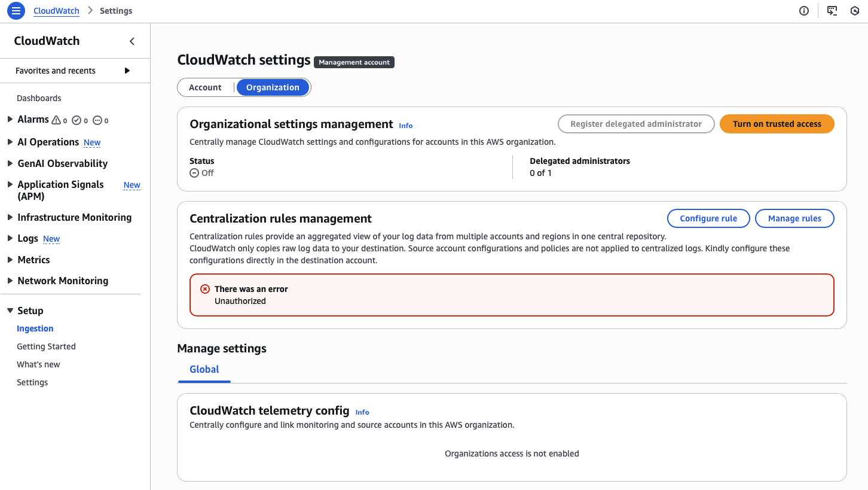
Task: Click the info circle icon in top bar
Action: [x=804, y=11]
